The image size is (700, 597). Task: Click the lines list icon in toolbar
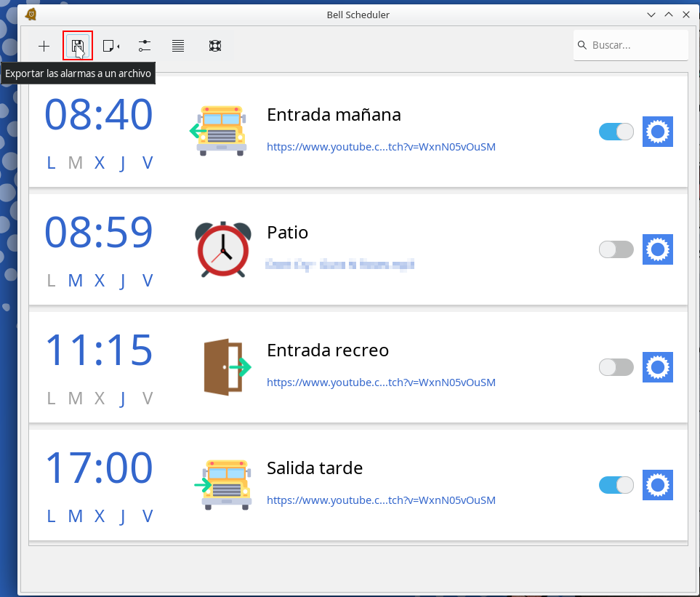(178, 47)
